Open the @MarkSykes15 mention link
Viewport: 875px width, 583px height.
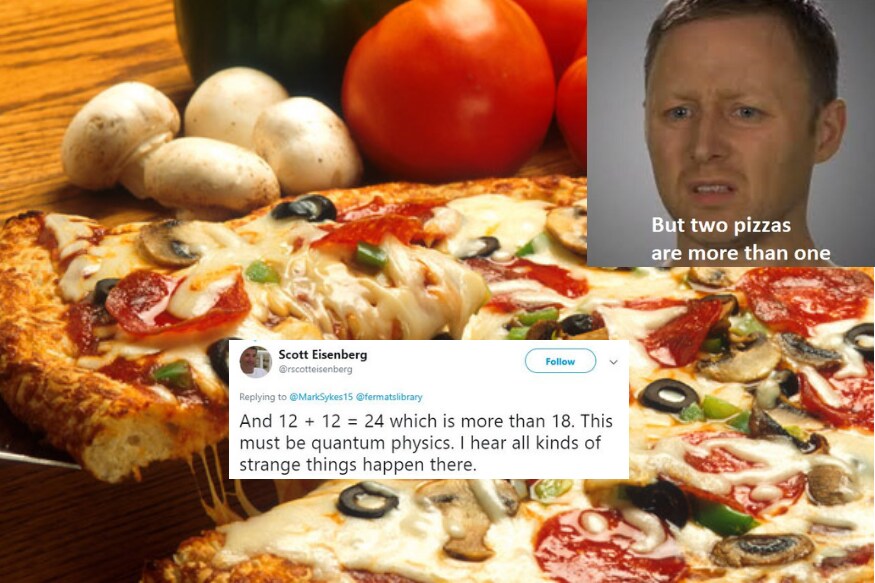321,397
